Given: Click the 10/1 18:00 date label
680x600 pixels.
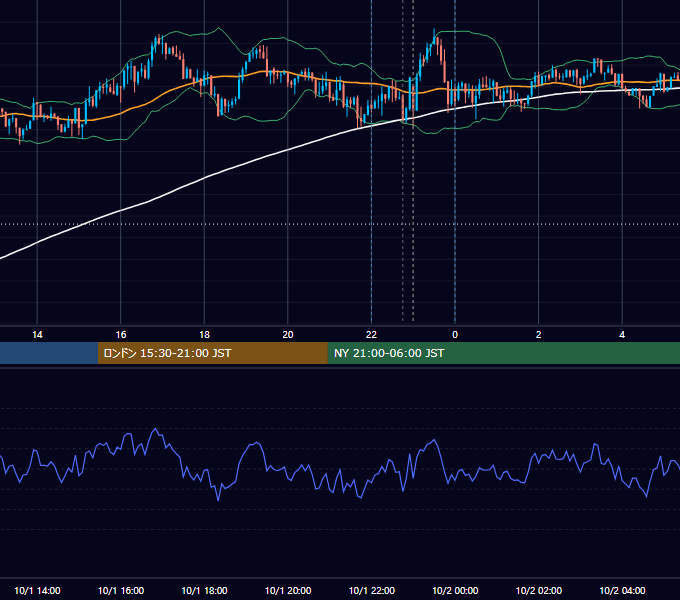Looking at the screenshot, I should pos(204,590).
